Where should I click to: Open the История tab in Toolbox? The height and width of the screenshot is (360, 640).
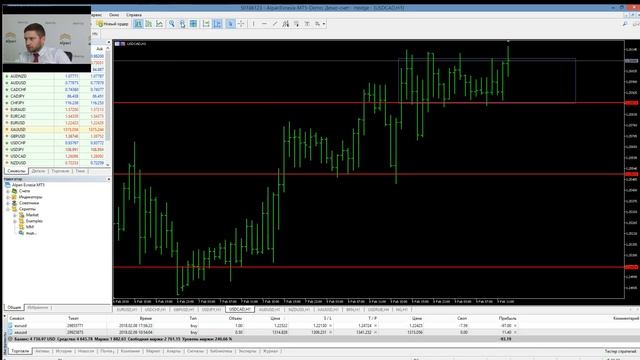[64, 351]
